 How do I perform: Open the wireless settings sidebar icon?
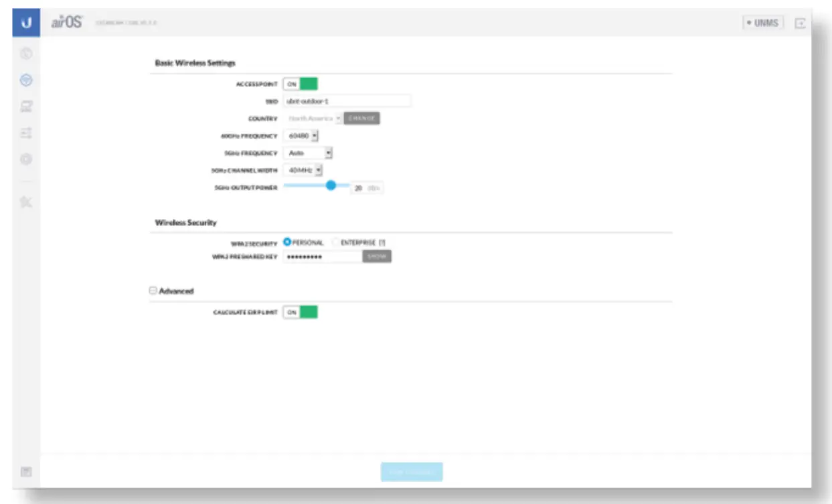tap(26, 80)
